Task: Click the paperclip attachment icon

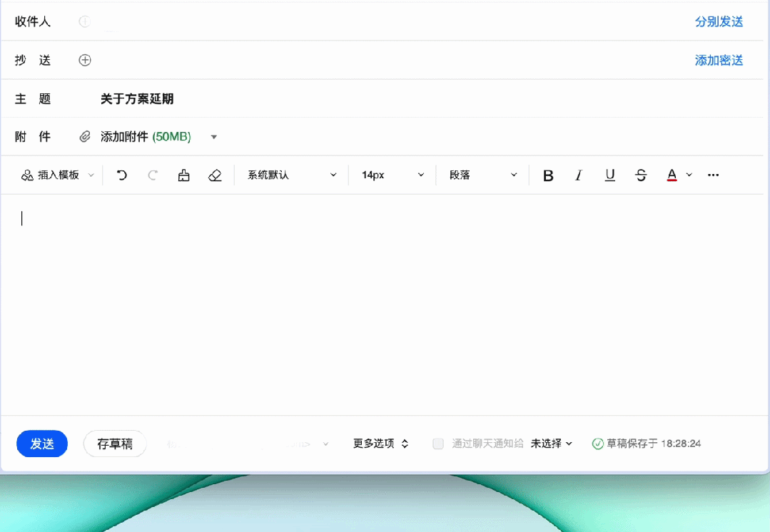Action: [84, 136]
